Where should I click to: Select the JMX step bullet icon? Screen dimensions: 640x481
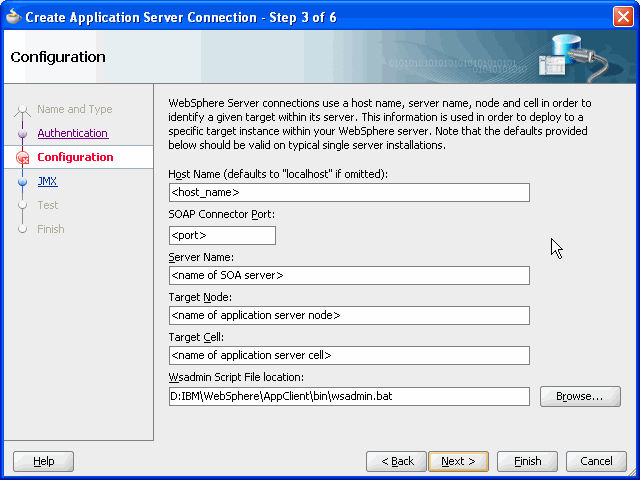[x=22, y=181]
